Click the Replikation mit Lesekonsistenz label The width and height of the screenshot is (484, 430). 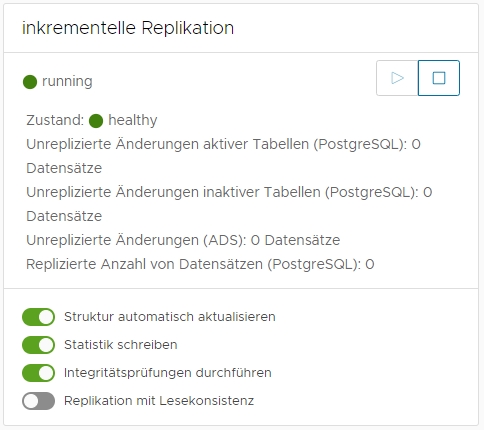click(159, 401)
